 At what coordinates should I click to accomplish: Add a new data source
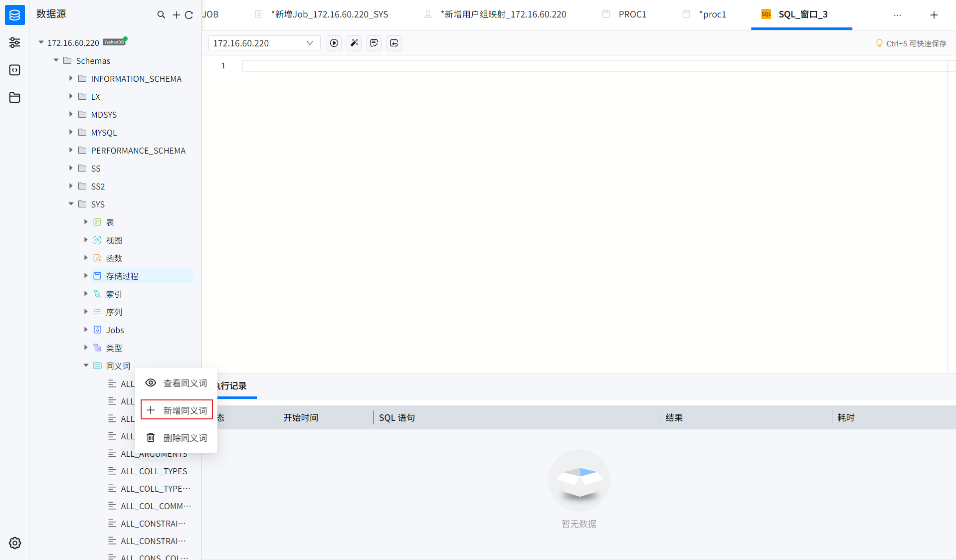pyautogui.click(x=176, y=15)
